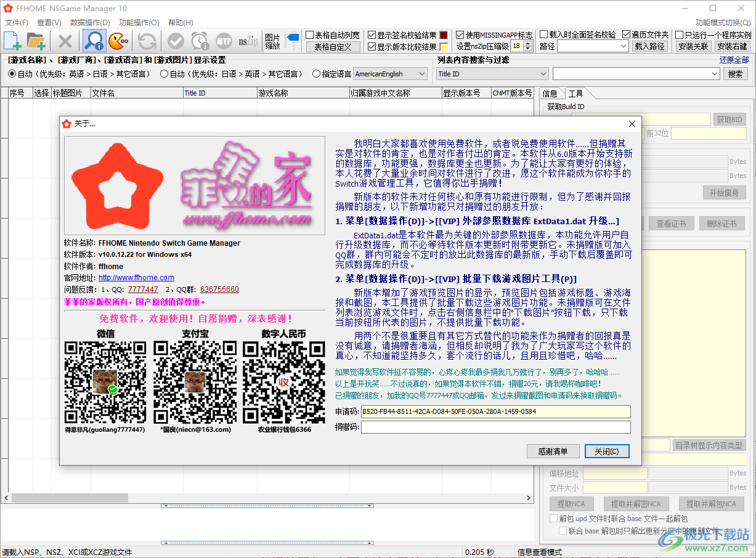Enable 载入时全面签名校验 checkbox
The width and height of the screenshot is (756, 558).
[543, 34]
